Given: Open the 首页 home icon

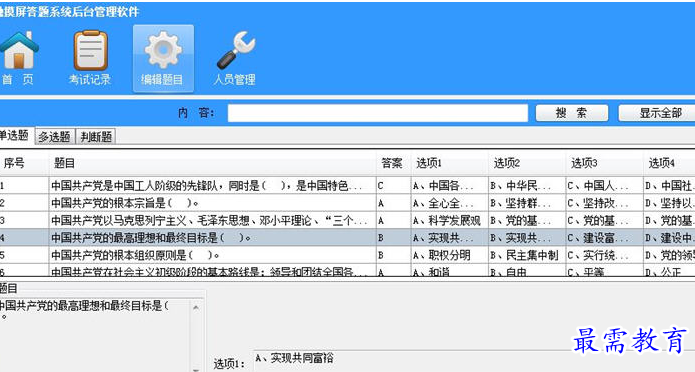Looking at the screenshot, I should pos(18,58).
